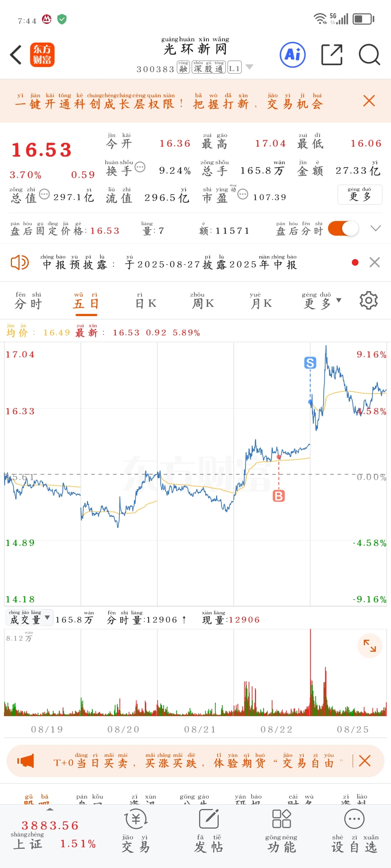Image resolution: width=391 pixels, height=868 pixels.
Task: Click the 更多 quote details button
Action: tap(360, 195)
